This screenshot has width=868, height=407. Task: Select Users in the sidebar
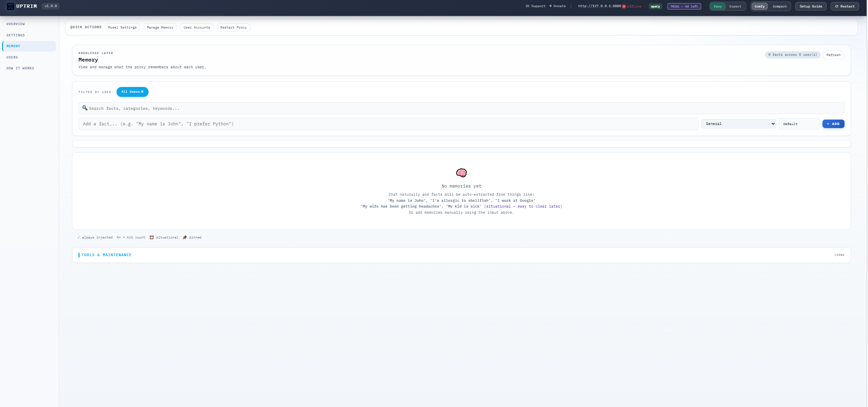(x=13, y=57)
